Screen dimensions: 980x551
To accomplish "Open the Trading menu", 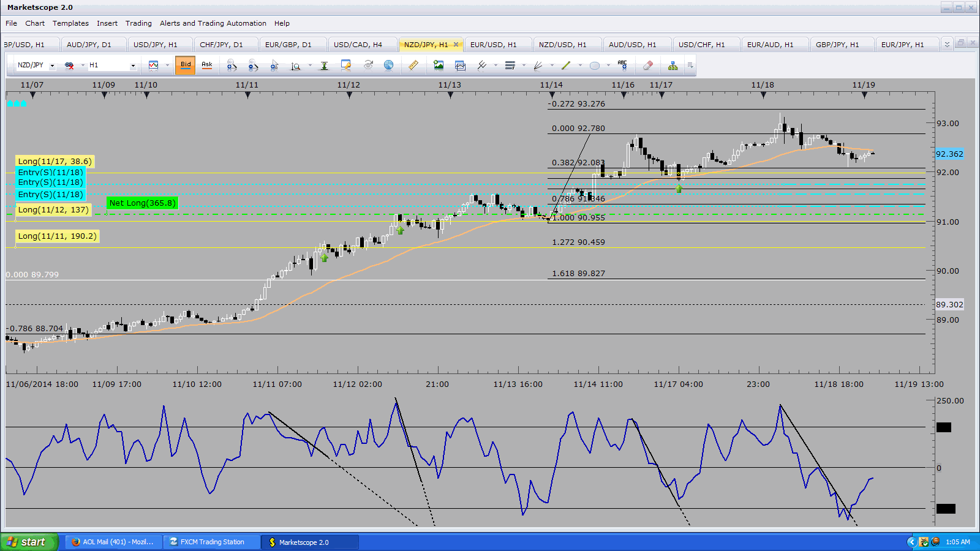I will [138, 23].
